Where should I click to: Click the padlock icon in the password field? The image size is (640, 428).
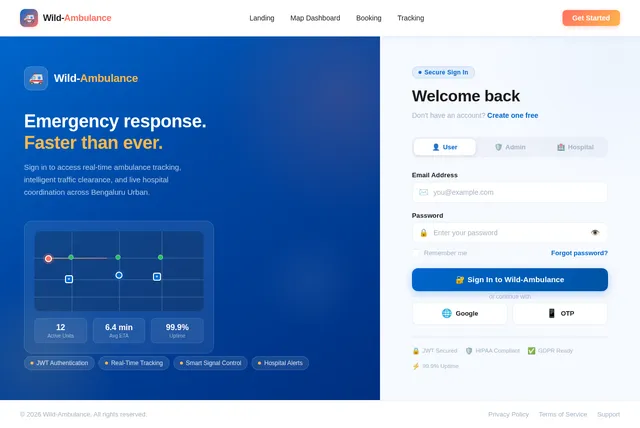(x=424, y=233)
